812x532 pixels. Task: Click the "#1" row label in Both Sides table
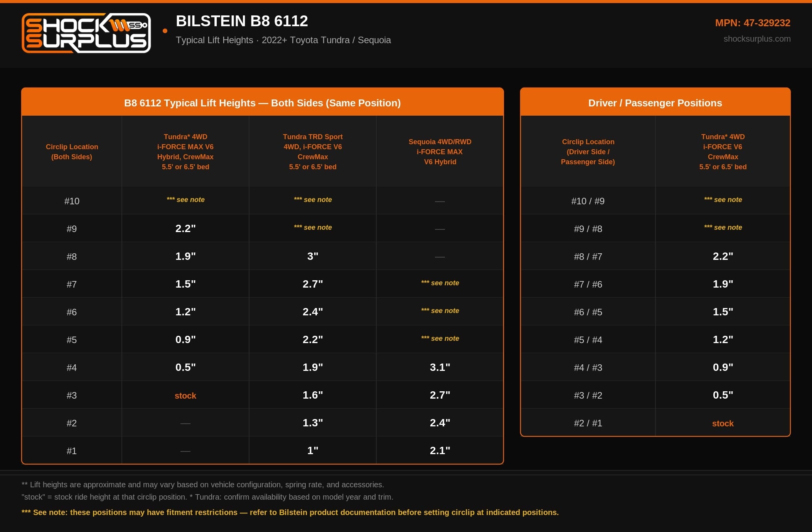(72, 451)
